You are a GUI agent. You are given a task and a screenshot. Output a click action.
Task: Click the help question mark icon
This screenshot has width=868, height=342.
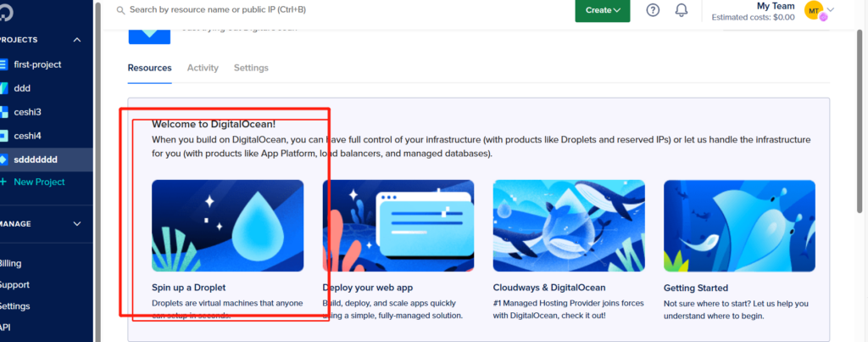click(653, 10)
